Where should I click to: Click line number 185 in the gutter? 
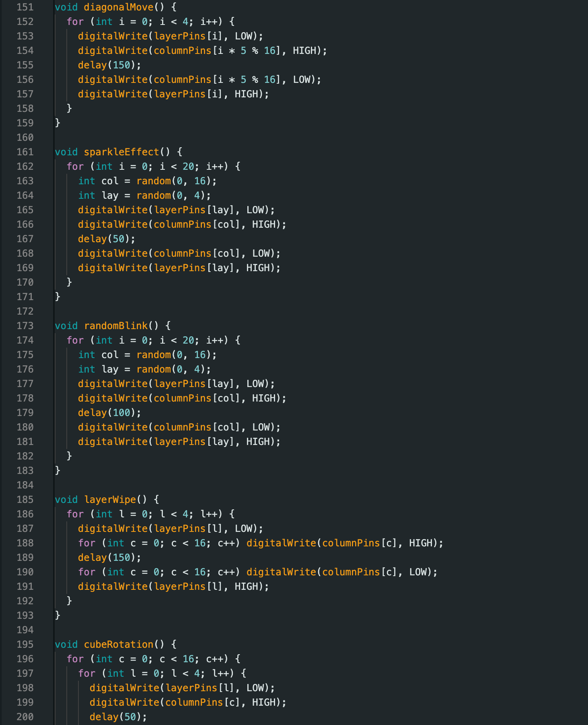pyautogui.click(x=25, y=500)
